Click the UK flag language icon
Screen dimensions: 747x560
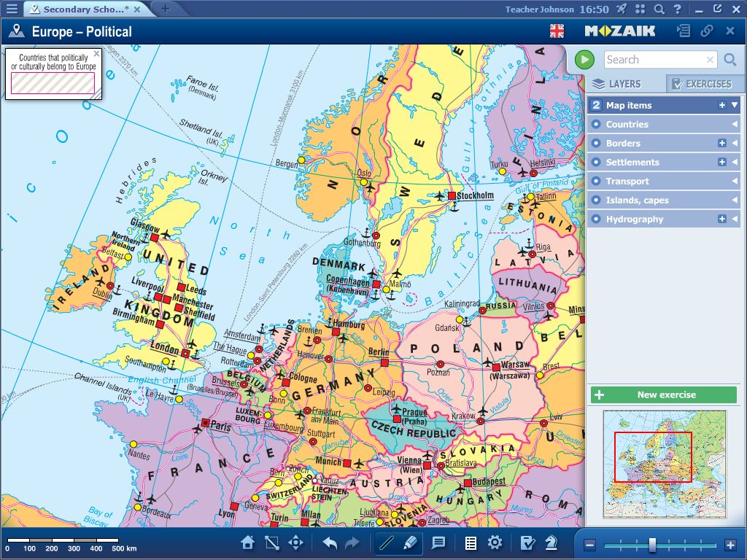click(557, 31)
